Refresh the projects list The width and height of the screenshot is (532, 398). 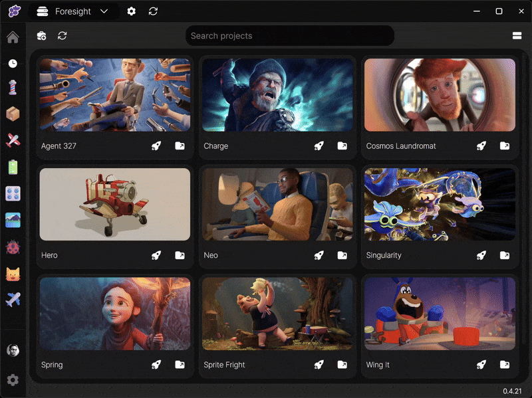(x=62, y=36)
